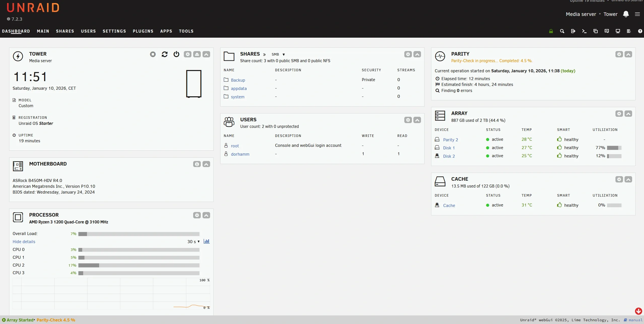Click the Overall Load progress bar
The width and height of the screenshot is (644, 324).
coord(139,234)
